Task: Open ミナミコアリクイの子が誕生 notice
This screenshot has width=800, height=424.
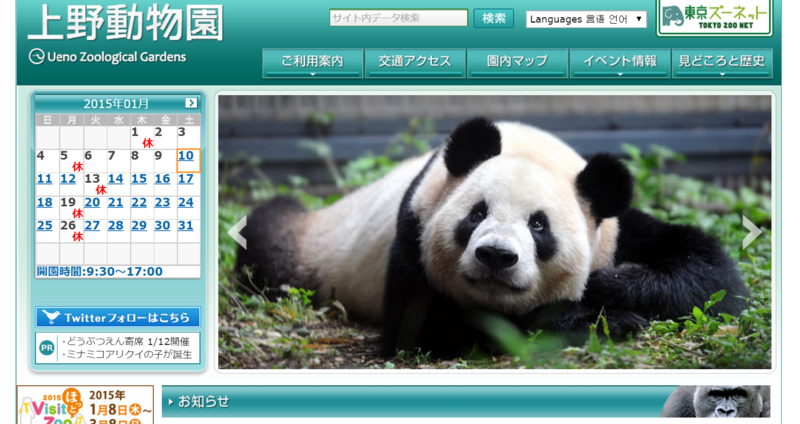Action: (x=127, y=355)
